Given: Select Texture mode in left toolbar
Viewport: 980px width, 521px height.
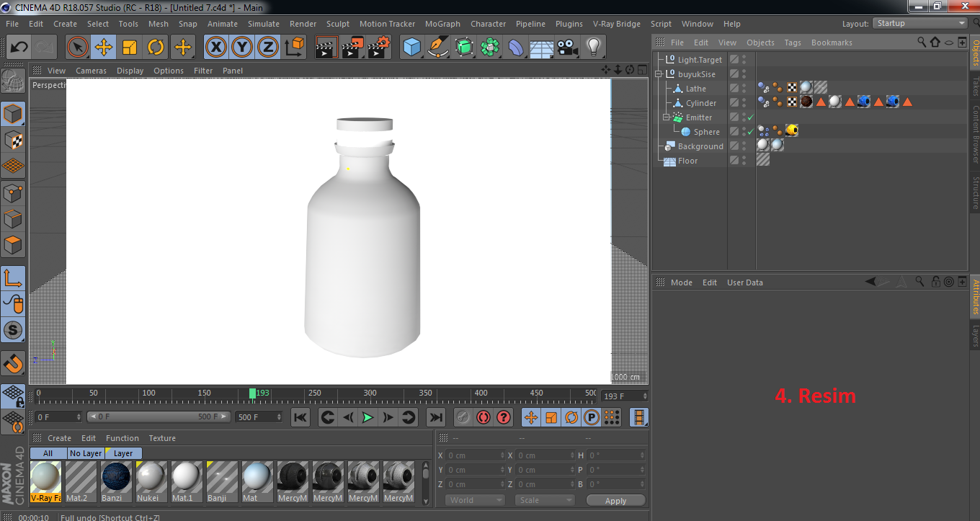Looking at the screenshot, I should point(13,140).
